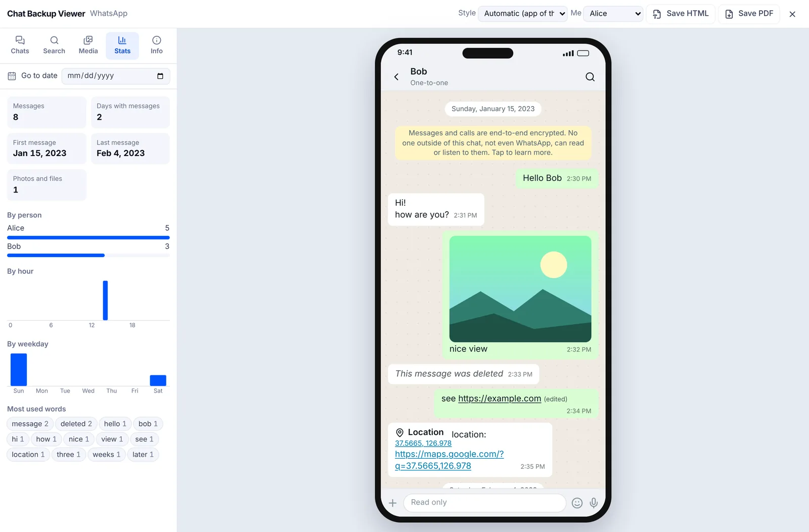Click the location pin icon

pyautogui.click(x=399, y=432)
